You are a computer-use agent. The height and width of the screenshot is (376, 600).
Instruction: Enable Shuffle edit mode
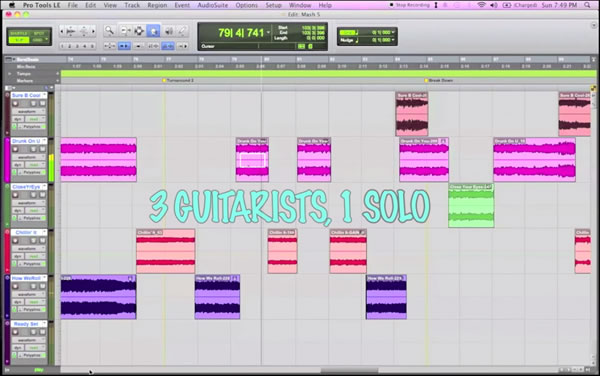[18, 33]
